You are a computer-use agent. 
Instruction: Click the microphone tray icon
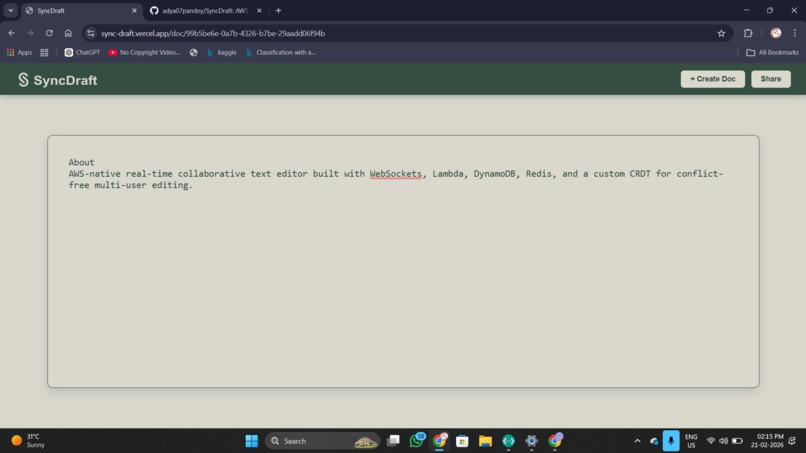[671, 441]
